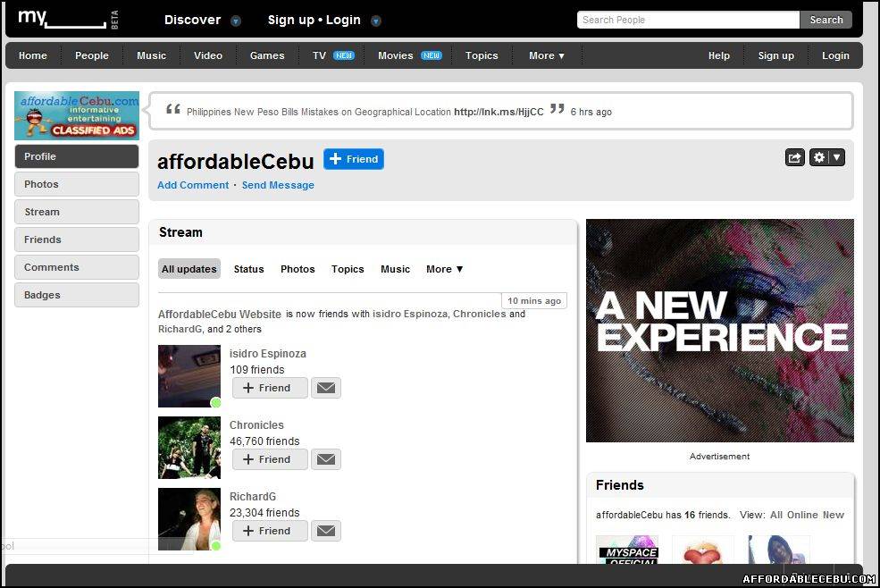The height and width of the screenshot is (588, 880).
Task: Filter the Stream by Photos
Action: coord(298,269)
